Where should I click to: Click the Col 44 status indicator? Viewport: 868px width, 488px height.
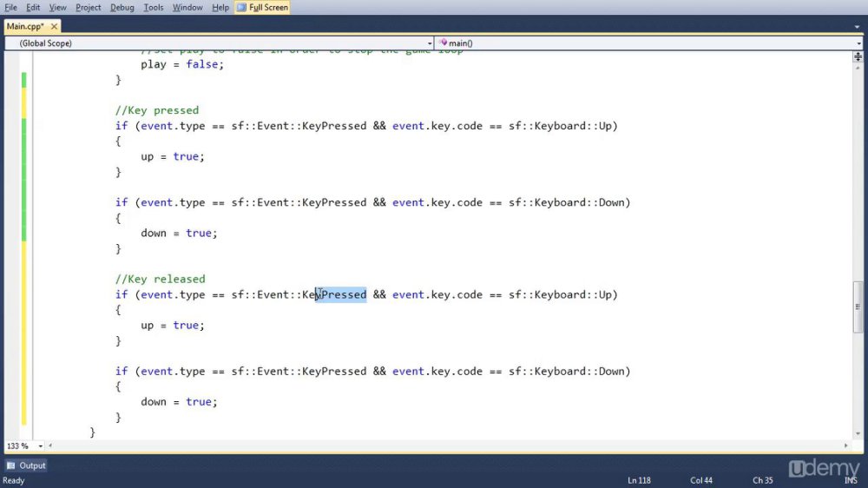click(x=700, y=480)
